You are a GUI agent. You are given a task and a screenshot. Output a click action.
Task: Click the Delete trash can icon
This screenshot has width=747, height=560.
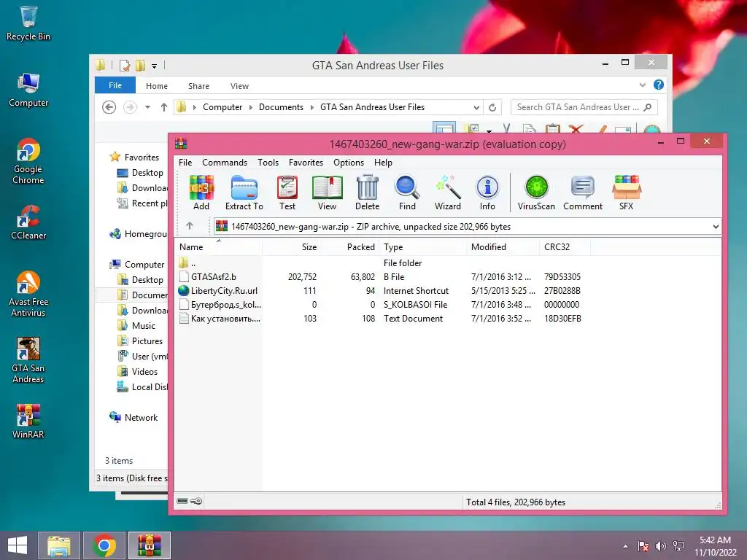[368, 192]
